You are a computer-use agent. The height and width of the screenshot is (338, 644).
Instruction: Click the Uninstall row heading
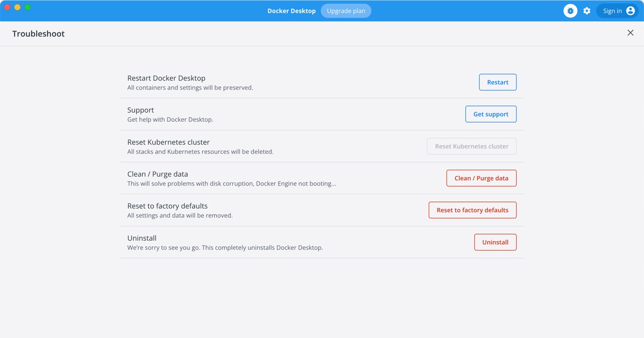tap(142, 238)
